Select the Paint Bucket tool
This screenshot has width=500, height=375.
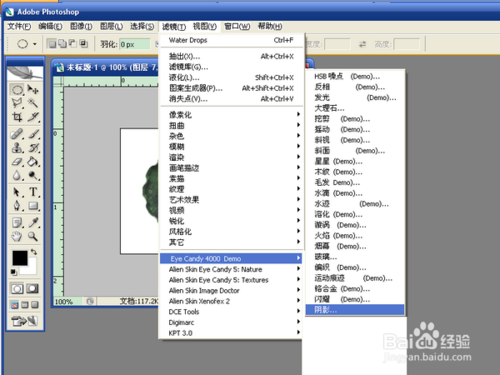33,162
